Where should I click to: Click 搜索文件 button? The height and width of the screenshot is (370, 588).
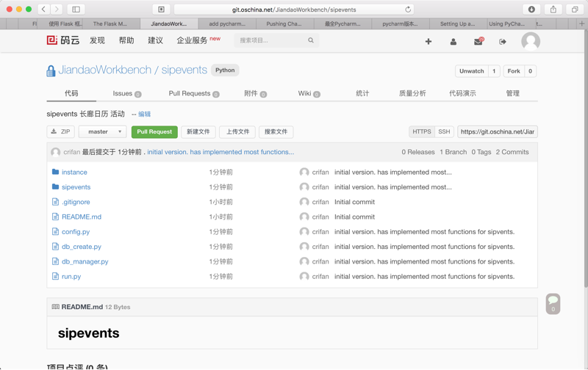click(x=276, y=132)
